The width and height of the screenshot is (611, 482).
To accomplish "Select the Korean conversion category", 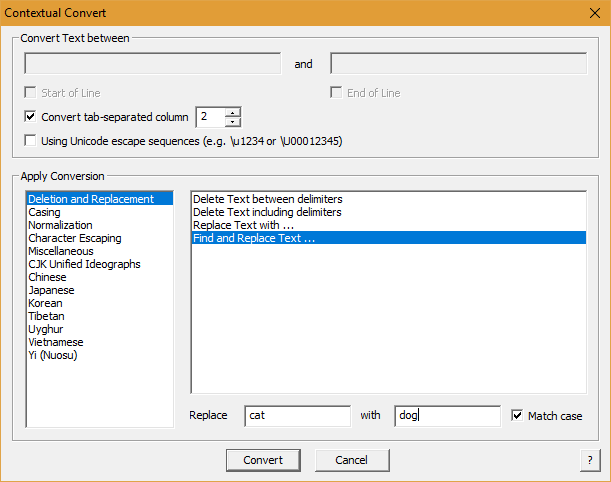I will [x=100, y=303].
